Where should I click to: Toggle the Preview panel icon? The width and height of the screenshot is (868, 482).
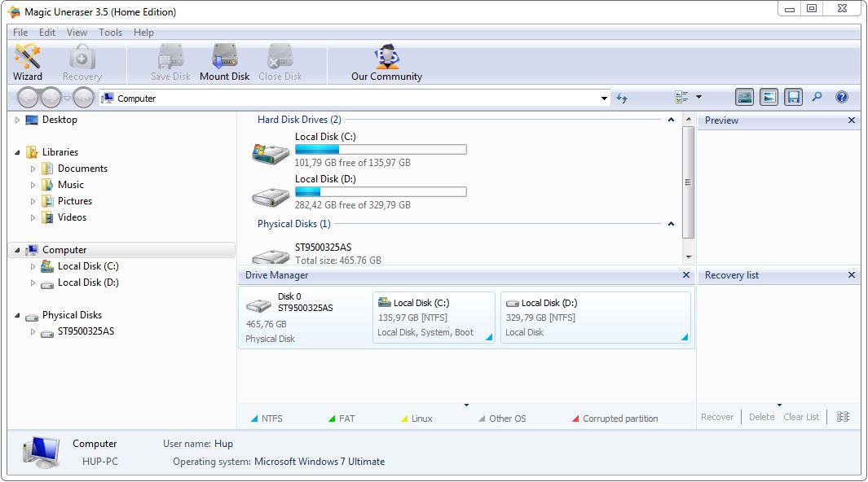(769, 97)
